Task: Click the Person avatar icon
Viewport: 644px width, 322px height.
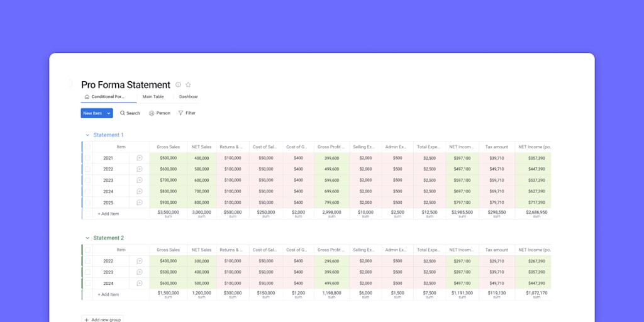Action: (152, 113)
